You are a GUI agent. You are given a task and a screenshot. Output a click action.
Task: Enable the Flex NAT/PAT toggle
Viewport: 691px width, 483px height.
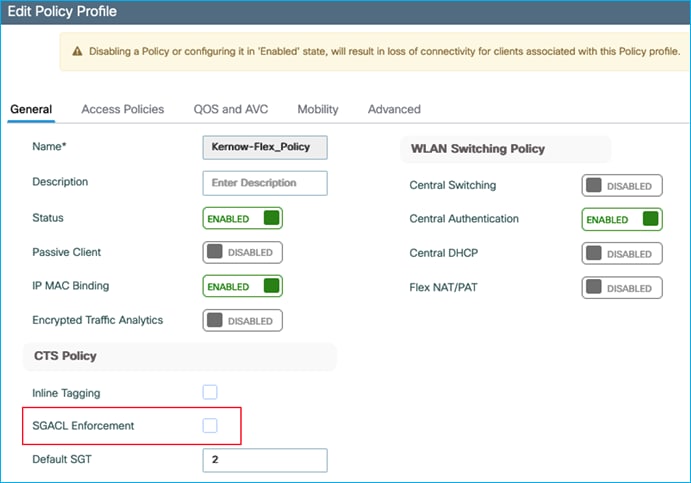point(622,288)
